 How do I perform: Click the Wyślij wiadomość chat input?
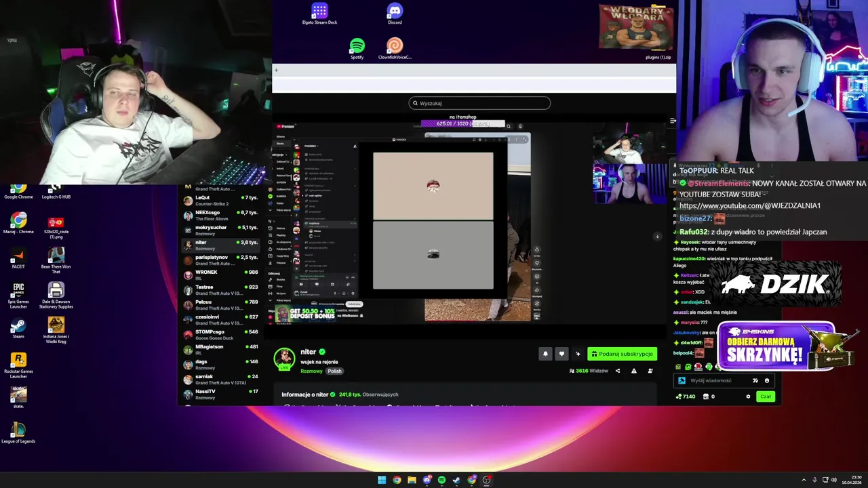coord(724,380)
